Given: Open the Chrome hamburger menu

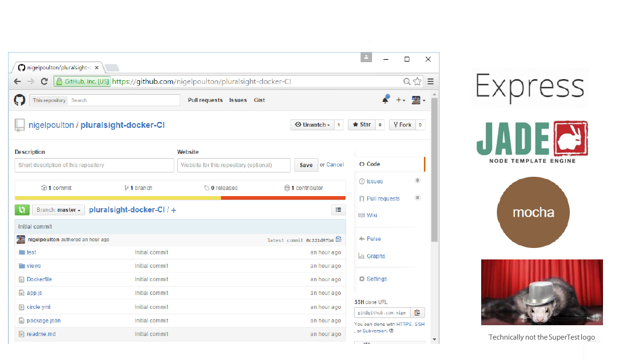Looking at the screenshot, I should pos(431,81).
